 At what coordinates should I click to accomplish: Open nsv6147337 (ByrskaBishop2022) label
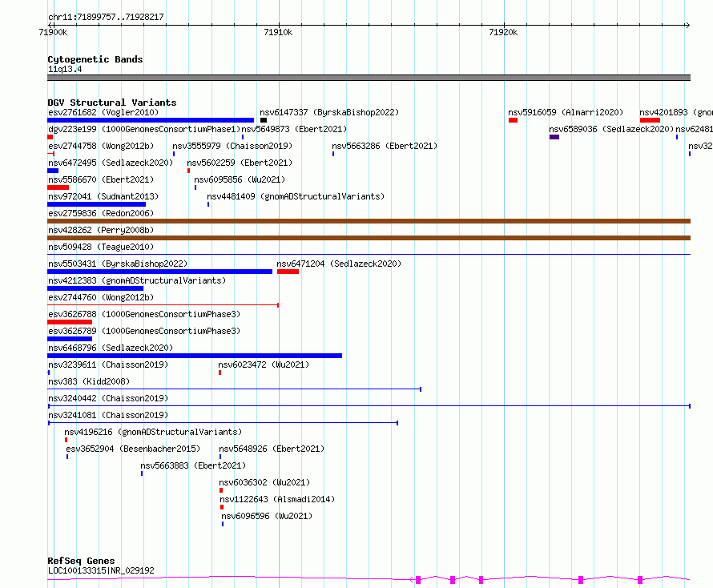tap(329, 112)
